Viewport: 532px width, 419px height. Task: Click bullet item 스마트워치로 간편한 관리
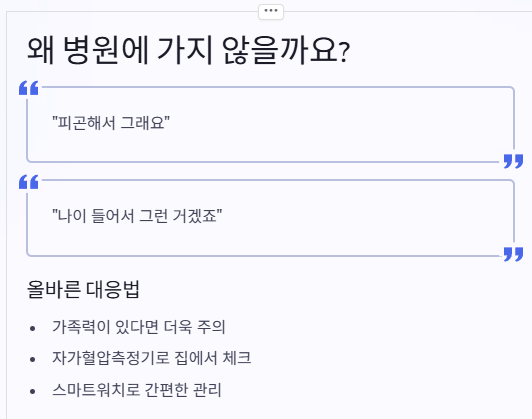point(137,389)
